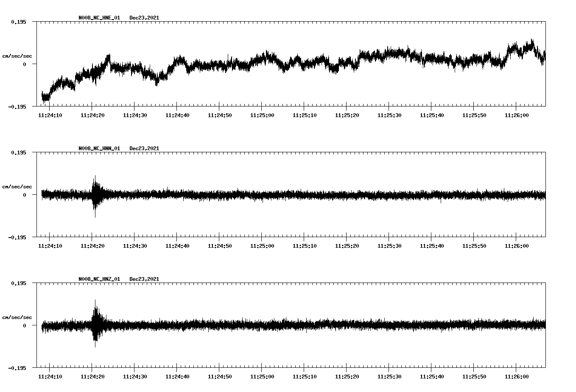Click the N008_NC_HNN_01 channel title
576x392 pixels.
[99, 148]
